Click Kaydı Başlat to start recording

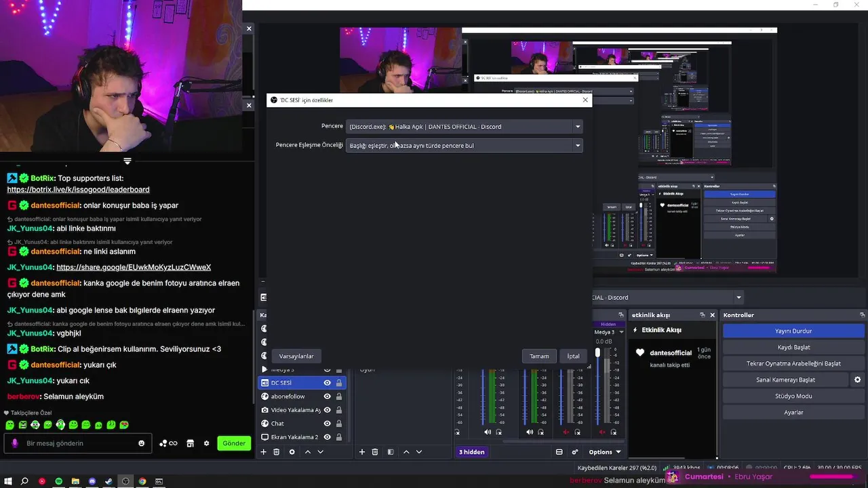click(793, 347)
